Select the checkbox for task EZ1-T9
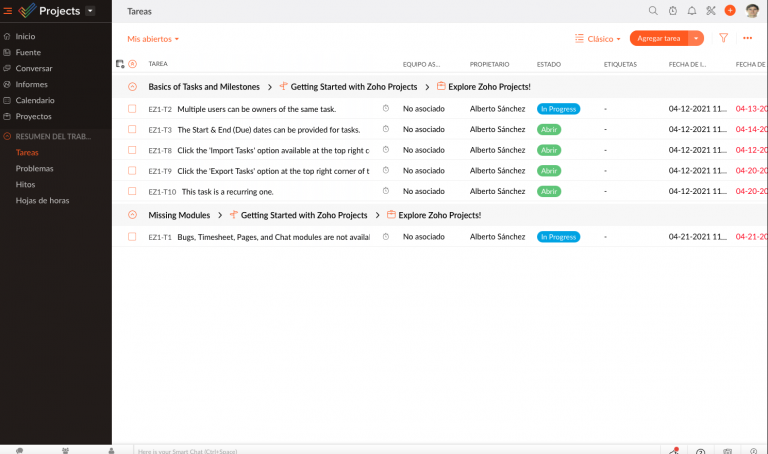 click(x=132, y=171)
